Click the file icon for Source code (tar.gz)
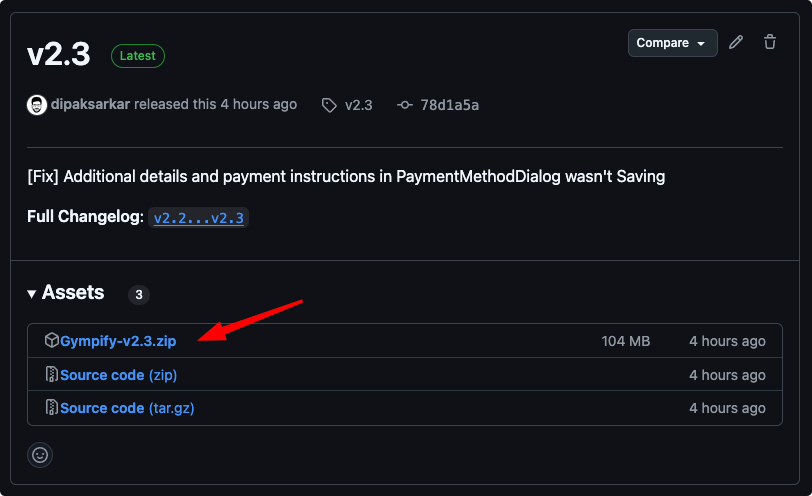The height and width of the screenshot is (496, 812). coord(52,408)
